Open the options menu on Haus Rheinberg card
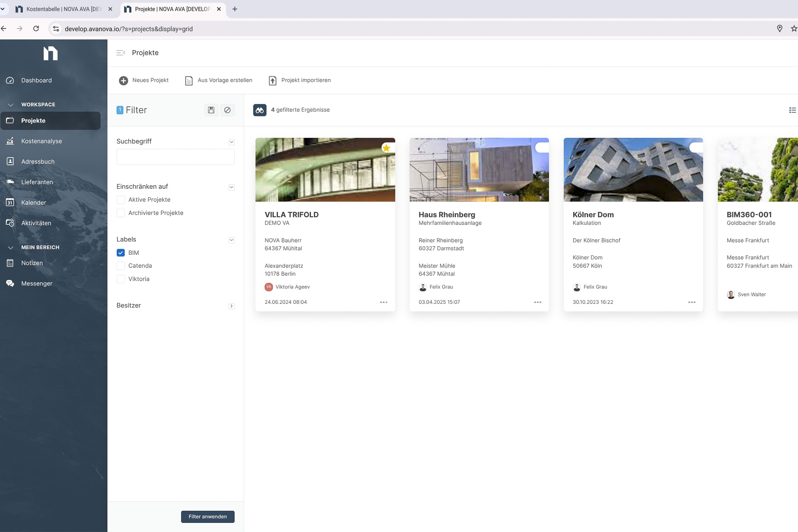798x532 pixels. tap(537, 302)
